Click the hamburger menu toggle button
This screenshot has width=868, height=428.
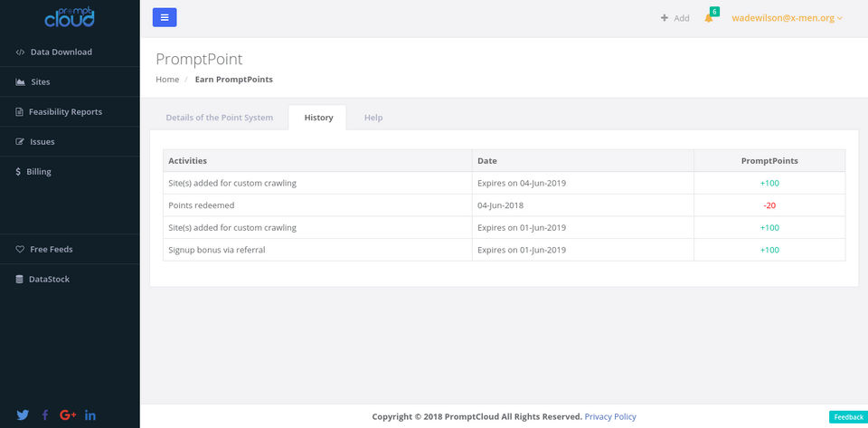pos(165,17)
